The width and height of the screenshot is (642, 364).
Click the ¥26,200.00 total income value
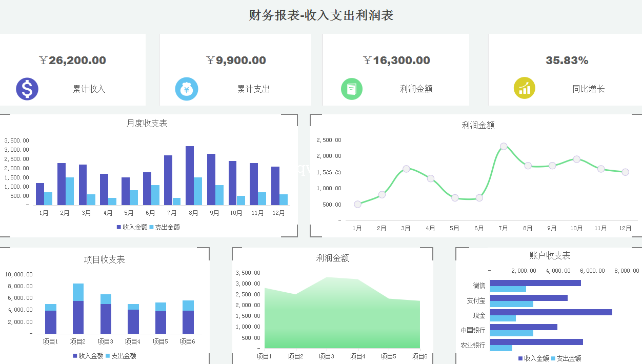tap(73, 60)
